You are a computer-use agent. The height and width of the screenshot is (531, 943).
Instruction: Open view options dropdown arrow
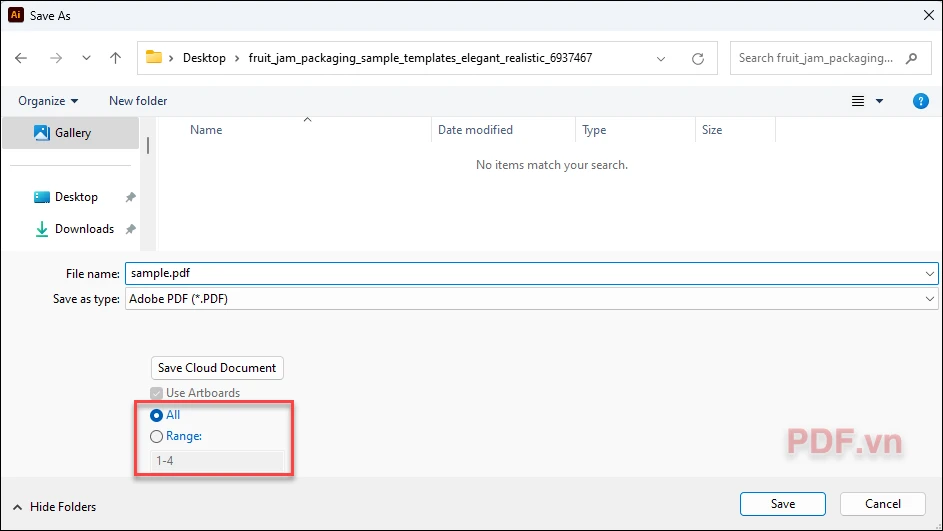click(x=879, y=101)
